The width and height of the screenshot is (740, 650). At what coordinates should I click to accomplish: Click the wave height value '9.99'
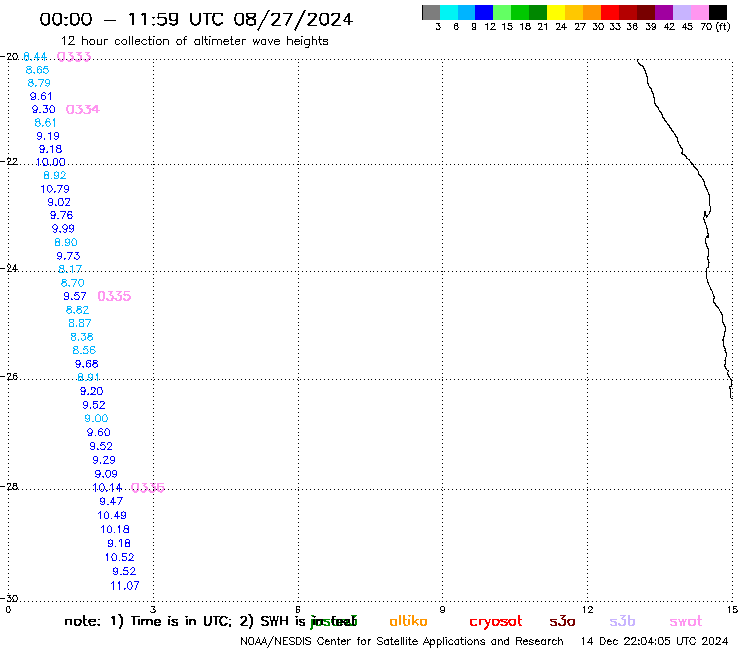click(63, 229)
